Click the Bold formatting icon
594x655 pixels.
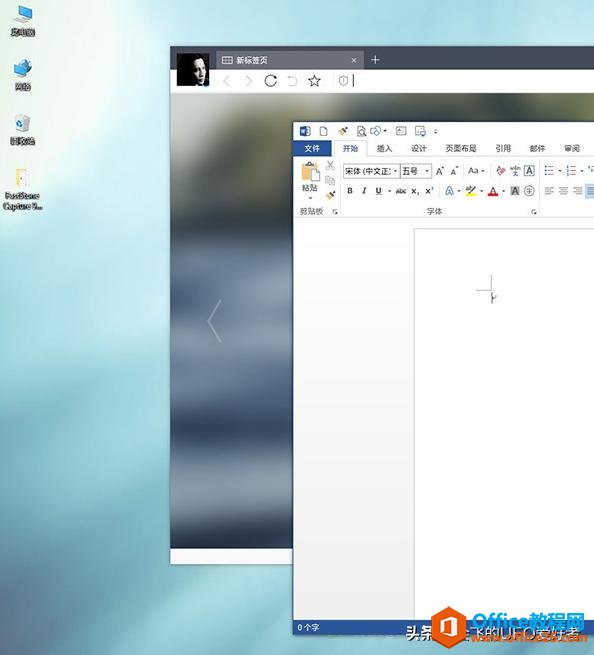click(350, 191)
